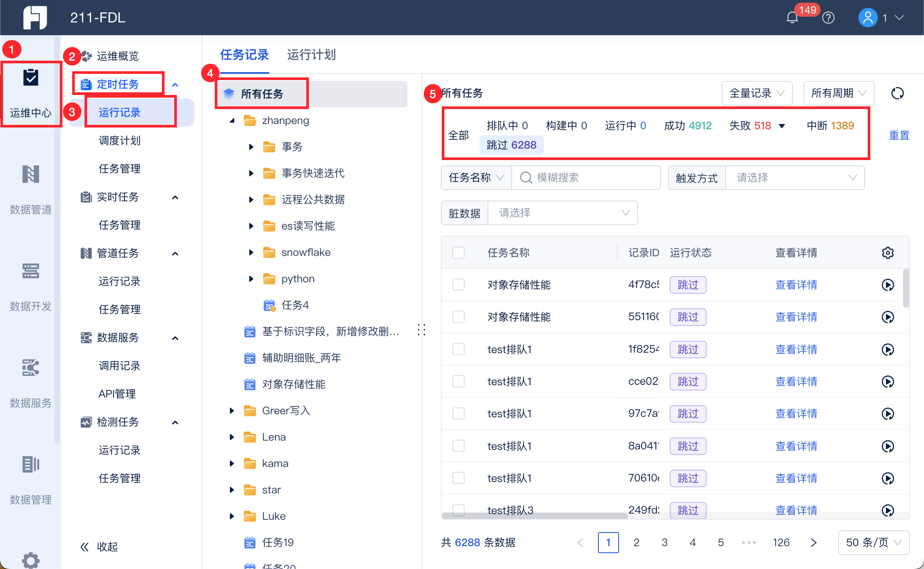
Task: Toggle the select-all checkbox in table header
Action: click(458, 253)
